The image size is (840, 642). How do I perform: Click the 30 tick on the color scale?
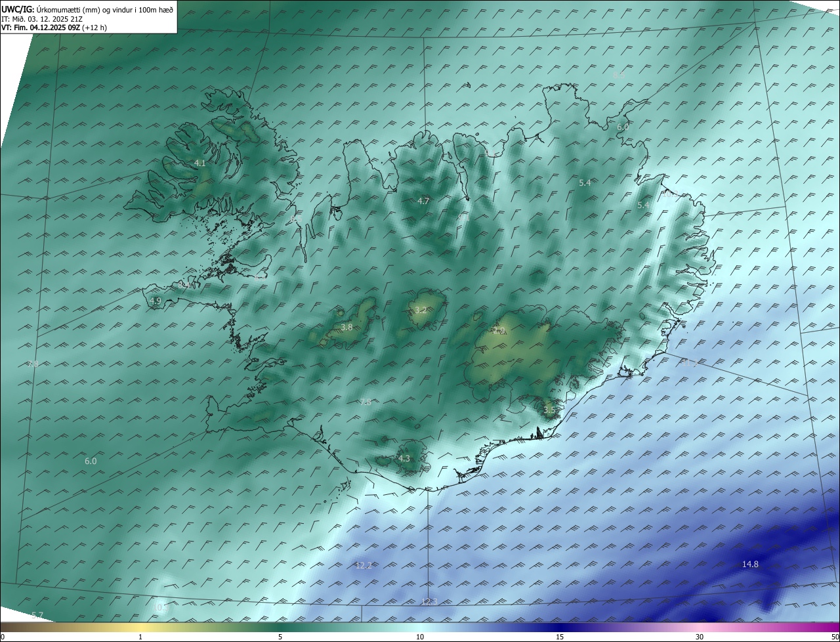point(700,637)
